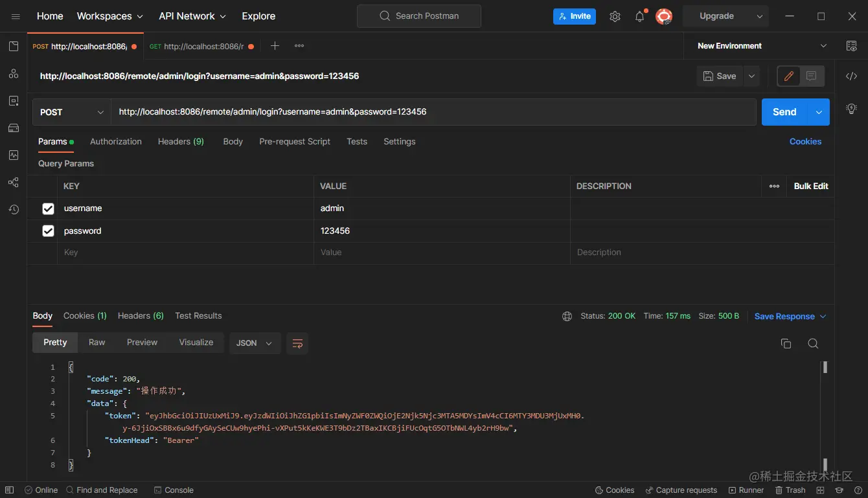This screenshot has width=868, height=498.
Task: Toggle sidebar icon in status bar
Action: coord(10,490)
